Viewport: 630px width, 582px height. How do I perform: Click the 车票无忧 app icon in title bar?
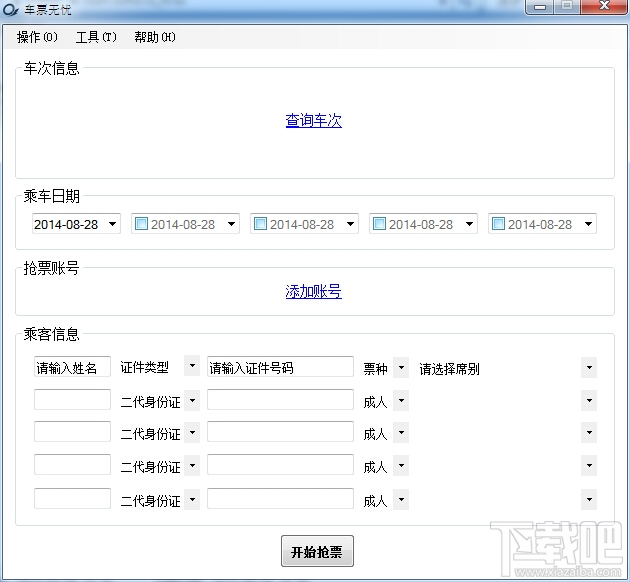(x=10, y=10)
